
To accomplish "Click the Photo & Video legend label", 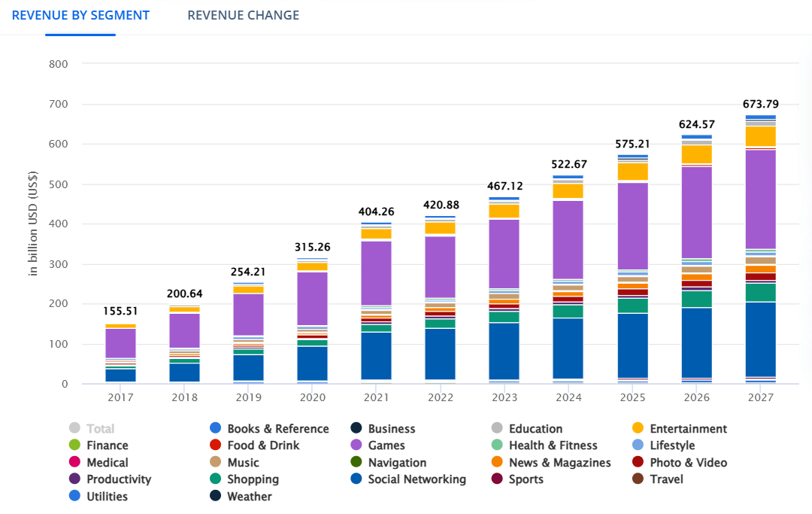I will pyautogui.click(x=688, y=463).
